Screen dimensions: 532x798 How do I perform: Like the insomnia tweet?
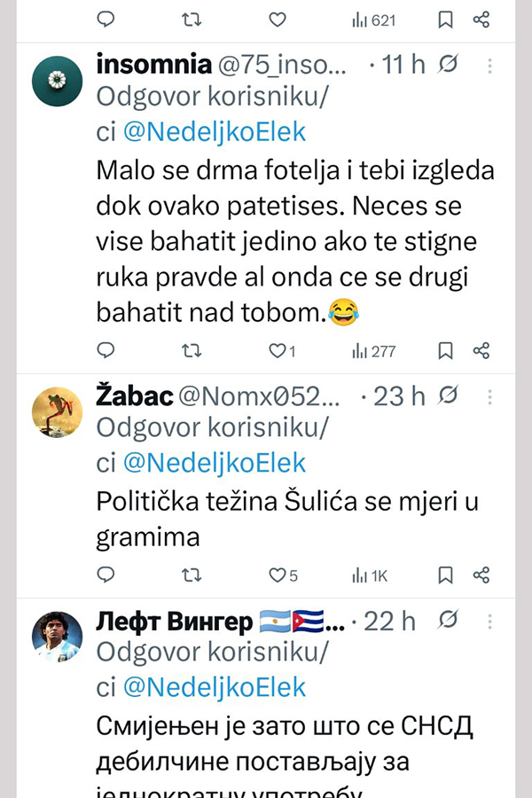pos(277,351)
